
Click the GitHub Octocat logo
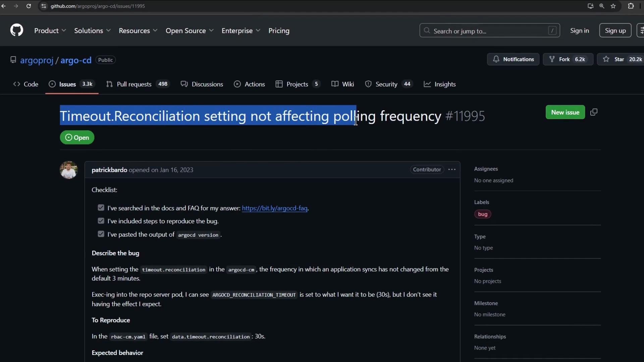[16, 30]
